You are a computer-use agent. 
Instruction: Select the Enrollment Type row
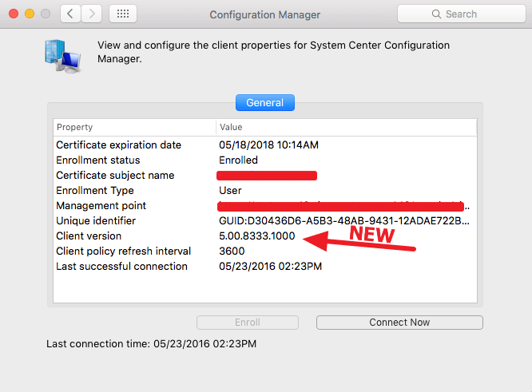95,191
